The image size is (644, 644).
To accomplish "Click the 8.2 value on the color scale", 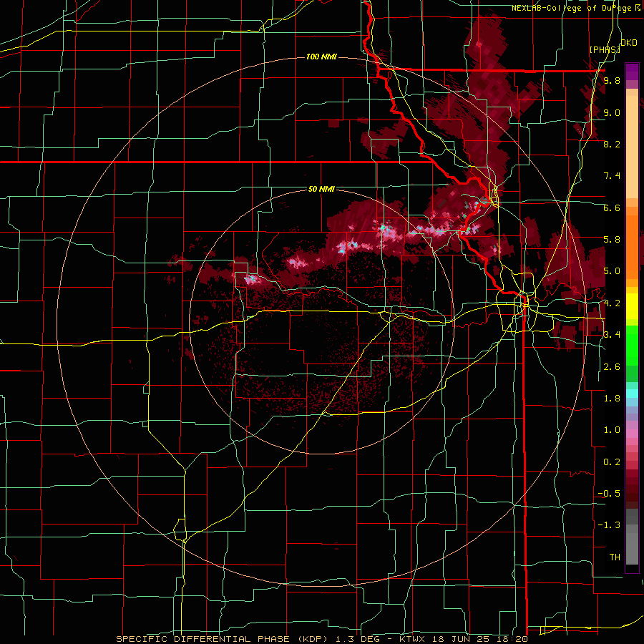I will [x=612, y=144].
